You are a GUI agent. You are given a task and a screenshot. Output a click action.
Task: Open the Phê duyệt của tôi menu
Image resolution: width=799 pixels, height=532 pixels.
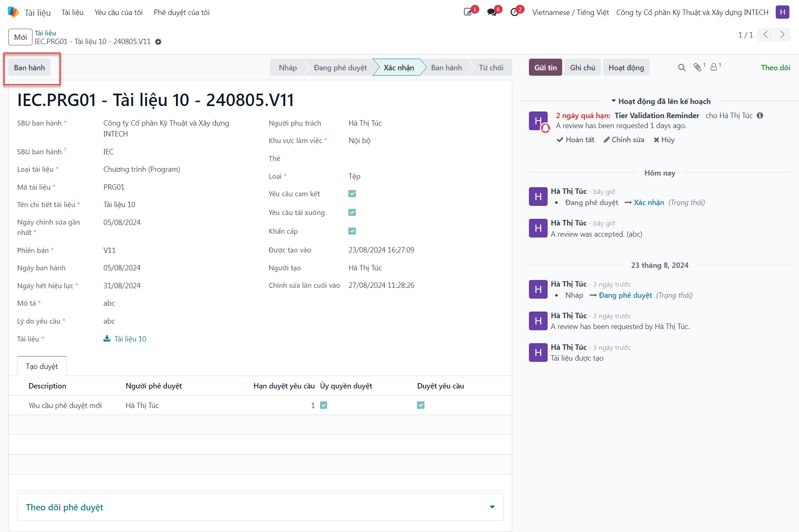[x=181, y=12]
